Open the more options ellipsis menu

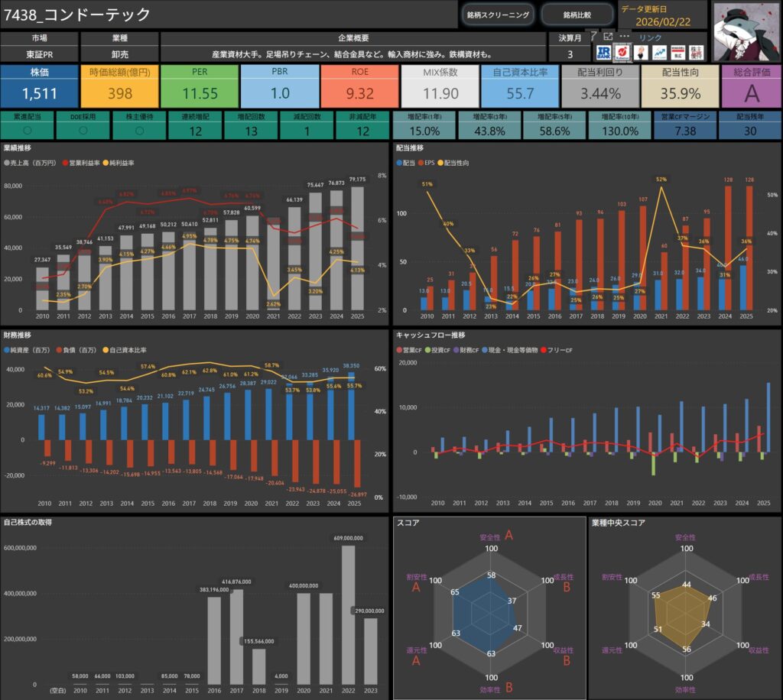click(x=625, y=36)
